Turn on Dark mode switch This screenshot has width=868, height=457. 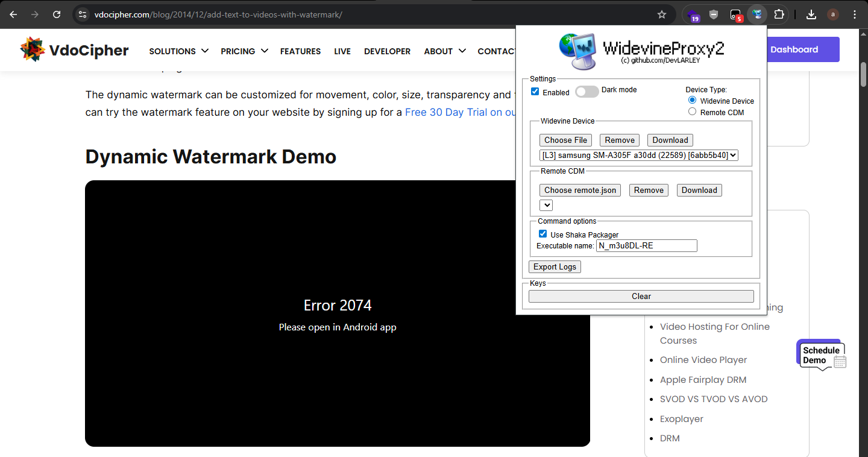click(587, 92)
